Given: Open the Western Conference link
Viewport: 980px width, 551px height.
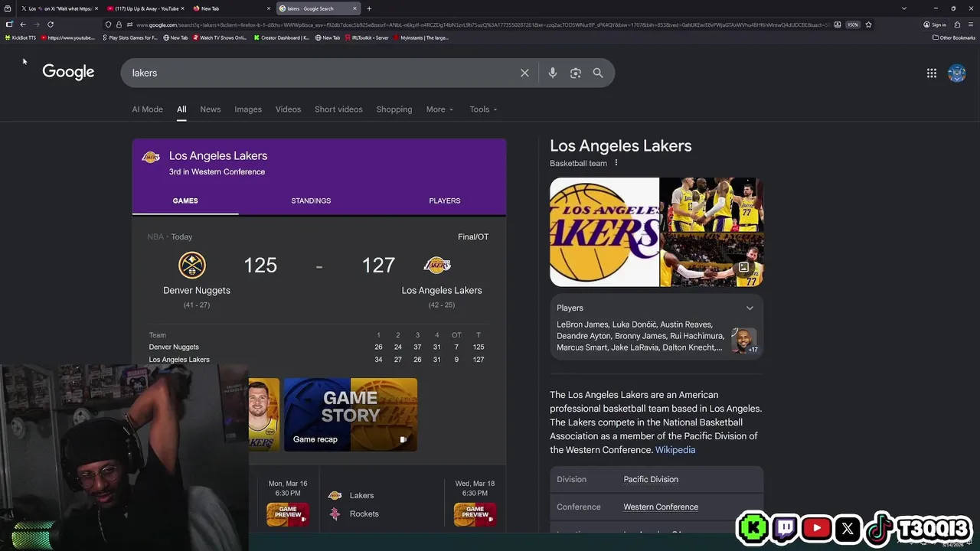Looking at the screenshot, I should point(661,507).
